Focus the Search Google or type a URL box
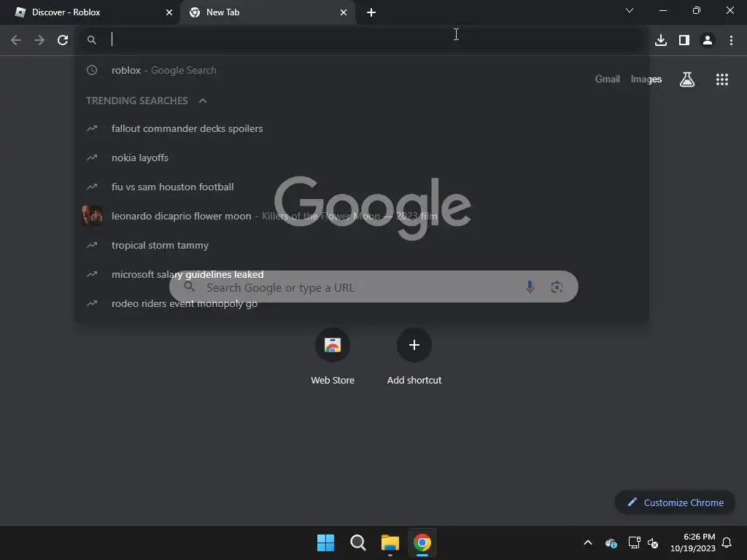Screen dimensions: 747x560 pyautogui.click(x=373, y=287)
